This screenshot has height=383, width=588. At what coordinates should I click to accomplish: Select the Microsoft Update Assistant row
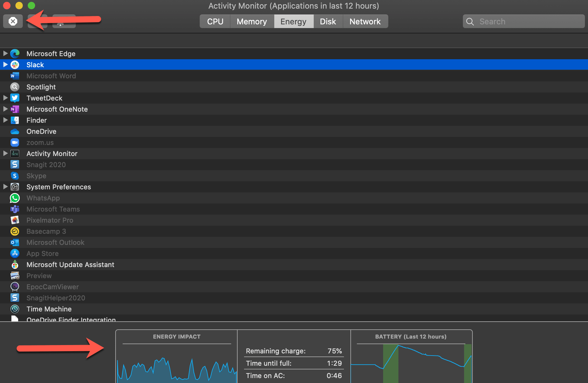(x=70, y=265)
